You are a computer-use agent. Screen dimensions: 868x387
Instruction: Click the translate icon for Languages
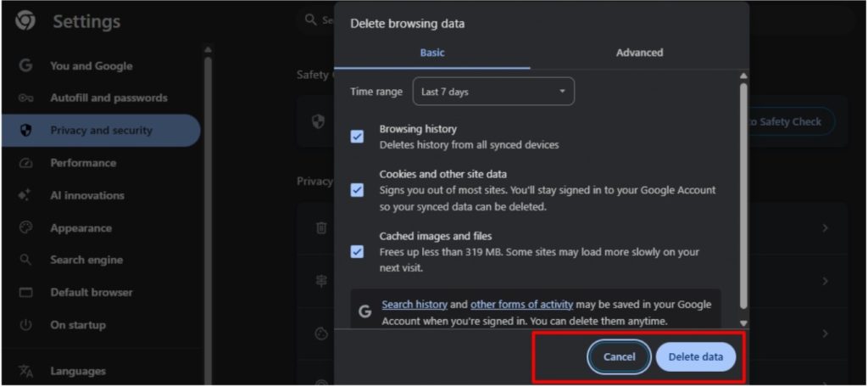point(25,371)
